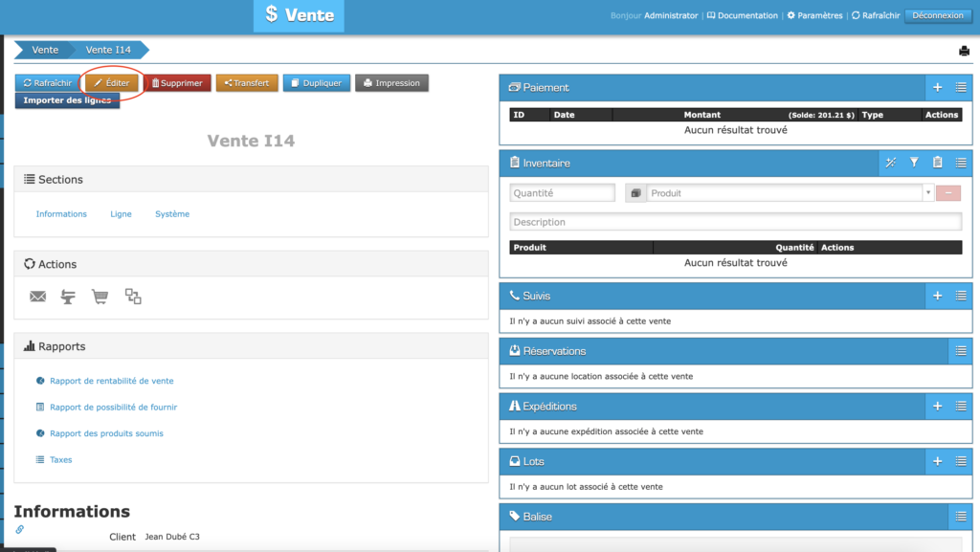Click the Supprimer button
This screenshot has height=552, width=980.
pyautogui.click(x=177, y=83)
